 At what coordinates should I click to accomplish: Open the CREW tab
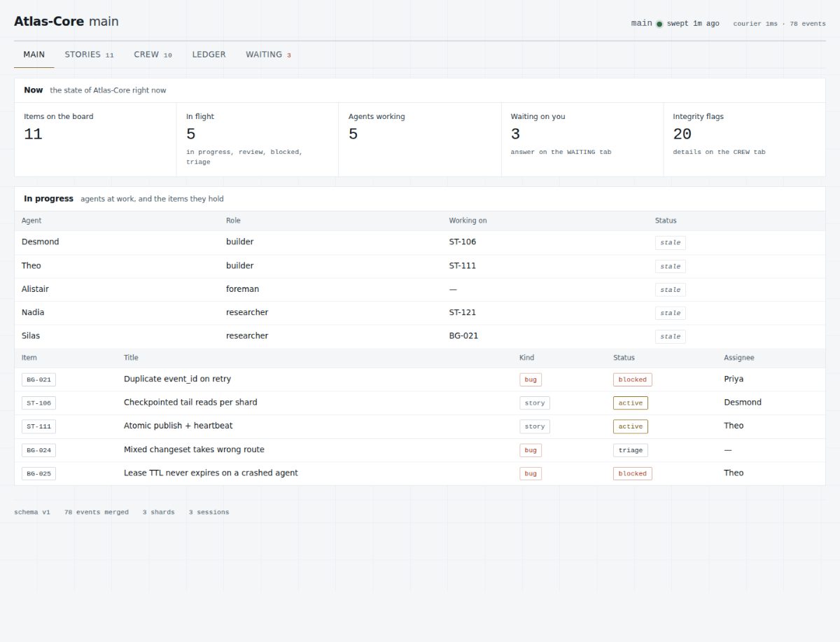[153, 55]
